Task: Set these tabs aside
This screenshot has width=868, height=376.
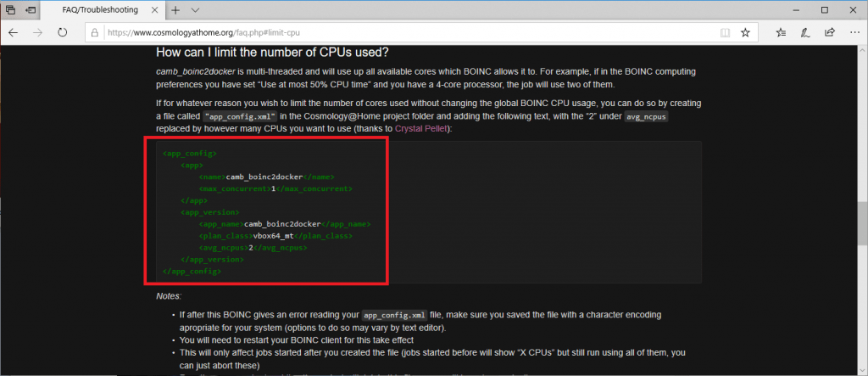Action: [x=31, y=10]
